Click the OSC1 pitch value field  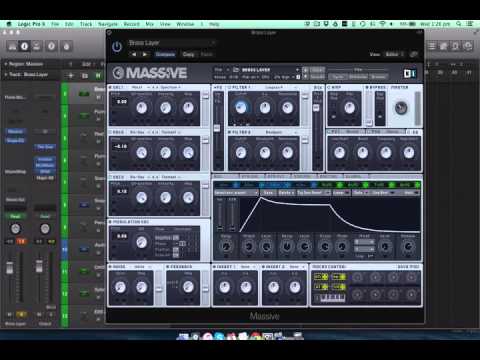click(121, 102)
